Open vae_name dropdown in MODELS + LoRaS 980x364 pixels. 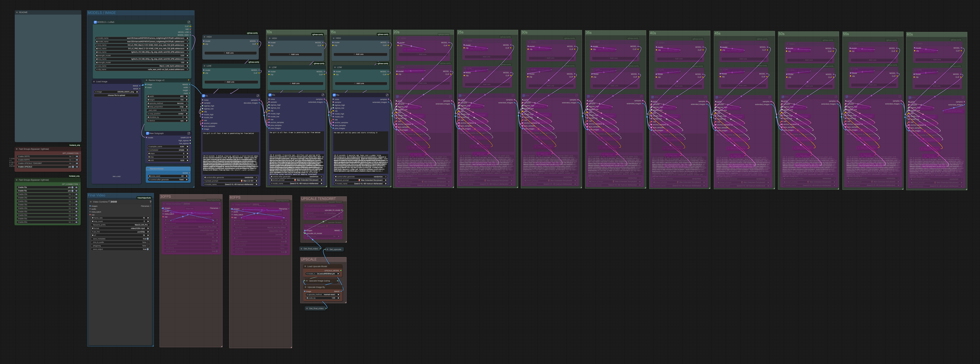tap(142, 66)
